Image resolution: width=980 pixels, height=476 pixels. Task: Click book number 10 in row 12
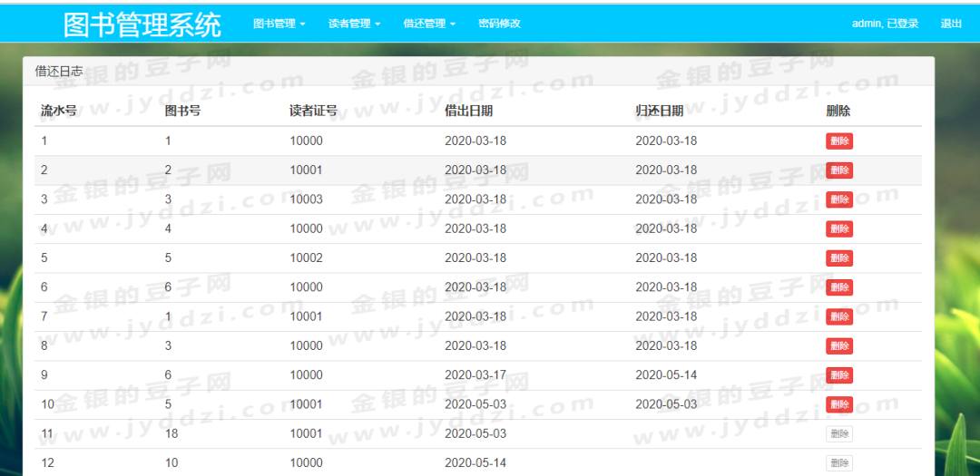click(171, 463)
